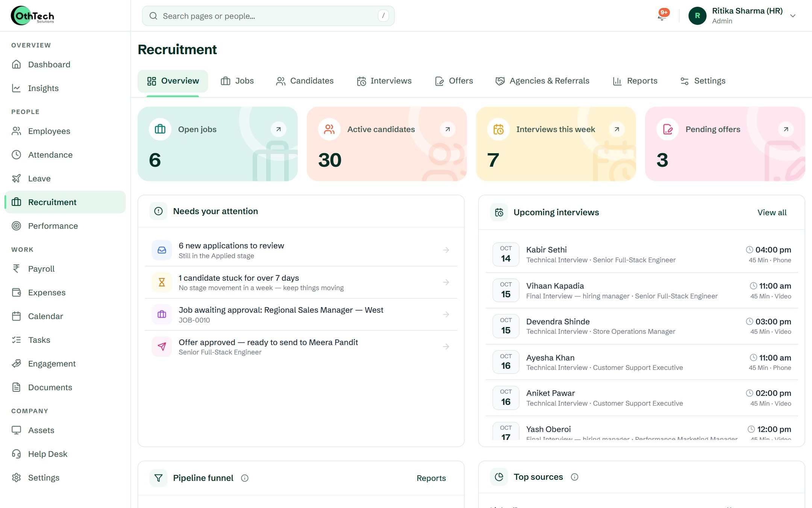Click the sidebar Settings gear icon
Image resolution: width=812 pixels, height=508 pixels.
(16, 478)
